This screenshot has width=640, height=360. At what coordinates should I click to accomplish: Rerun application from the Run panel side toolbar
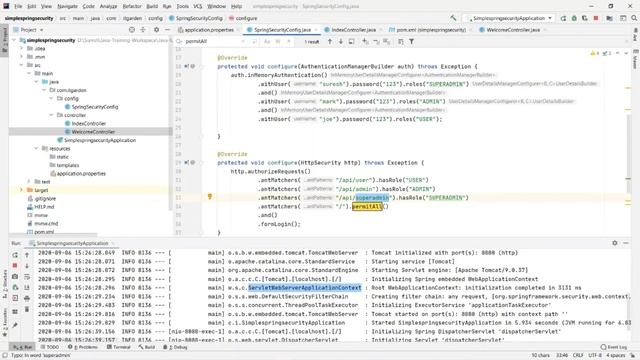pyautogui.click(x=15, y=255)
